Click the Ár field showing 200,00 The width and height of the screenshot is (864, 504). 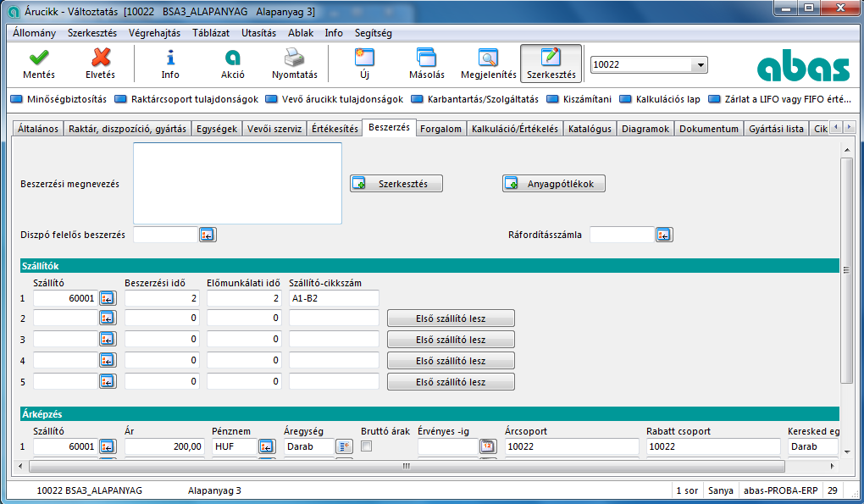[x=165, y=446]
